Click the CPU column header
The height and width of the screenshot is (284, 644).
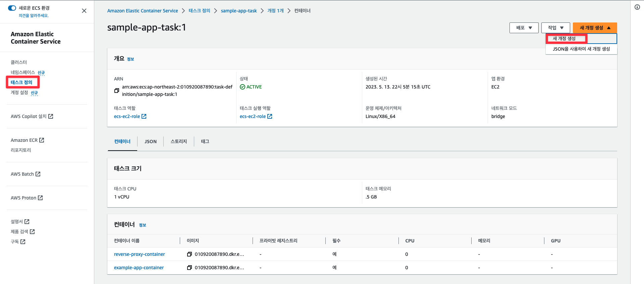pyautogui.click(x=410, y=241)
